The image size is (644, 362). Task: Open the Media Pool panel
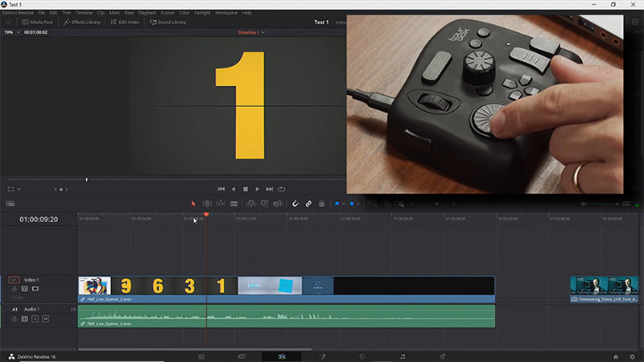click(38, 22)
